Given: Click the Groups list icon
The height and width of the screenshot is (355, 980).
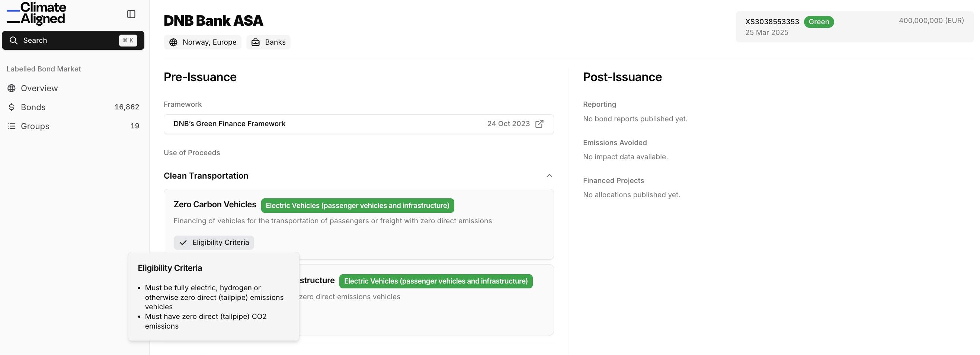Looking at the screenshot, I should pyautogui.click(x=12, y=126).
